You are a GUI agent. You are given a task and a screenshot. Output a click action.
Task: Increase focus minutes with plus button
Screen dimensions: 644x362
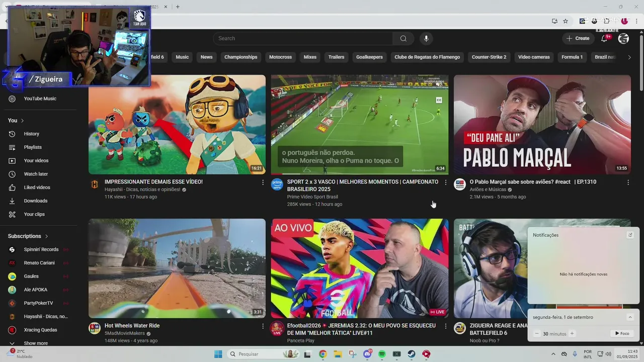pos(572,333)
